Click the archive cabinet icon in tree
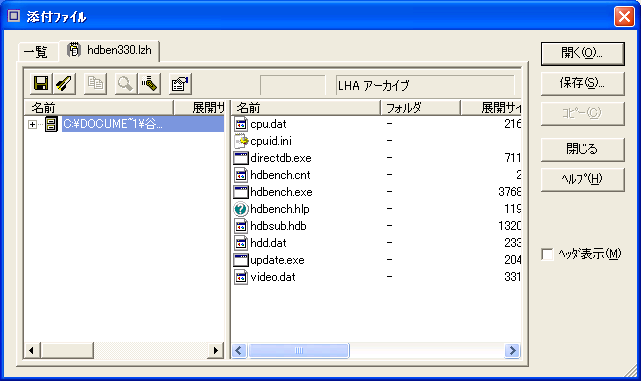 [51, 124]
